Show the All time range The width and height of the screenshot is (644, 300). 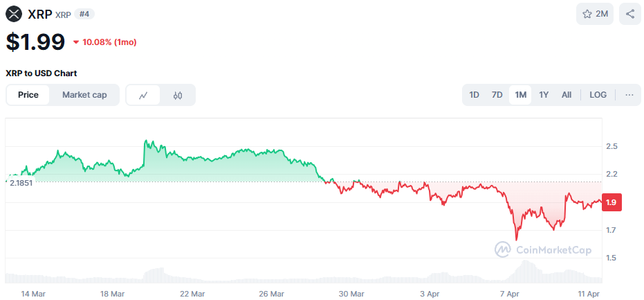(x=567, y=95)
